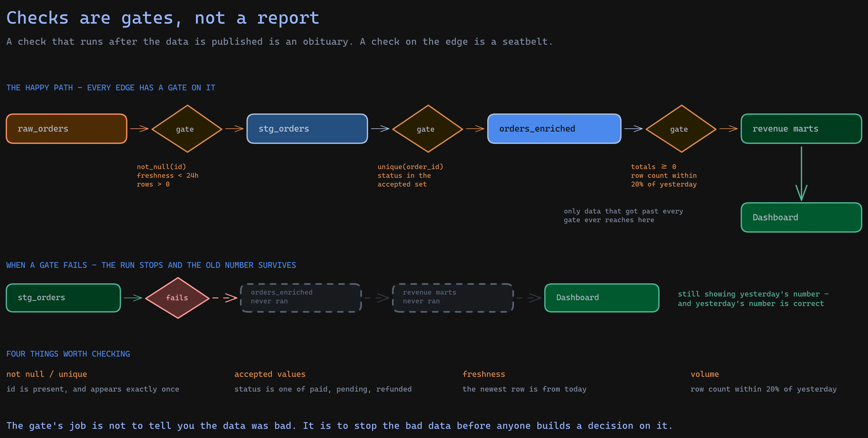Click the 'accepted values' heading
Screen dimensions: 868x438
(270, 374)
